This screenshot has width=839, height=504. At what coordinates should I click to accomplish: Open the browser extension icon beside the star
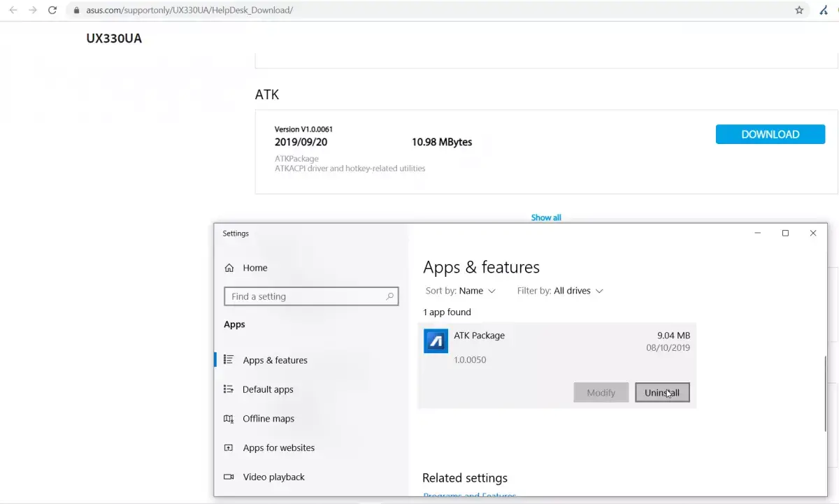coord(824,10)
